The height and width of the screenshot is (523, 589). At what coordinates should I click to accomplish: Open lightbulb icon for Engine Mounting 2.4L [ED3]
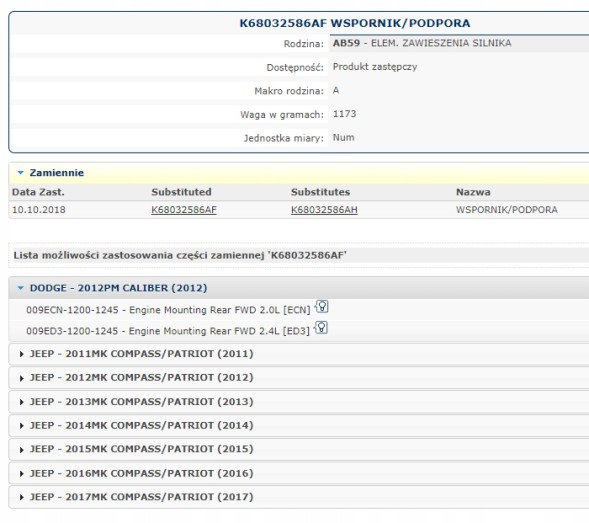[321, 328]
